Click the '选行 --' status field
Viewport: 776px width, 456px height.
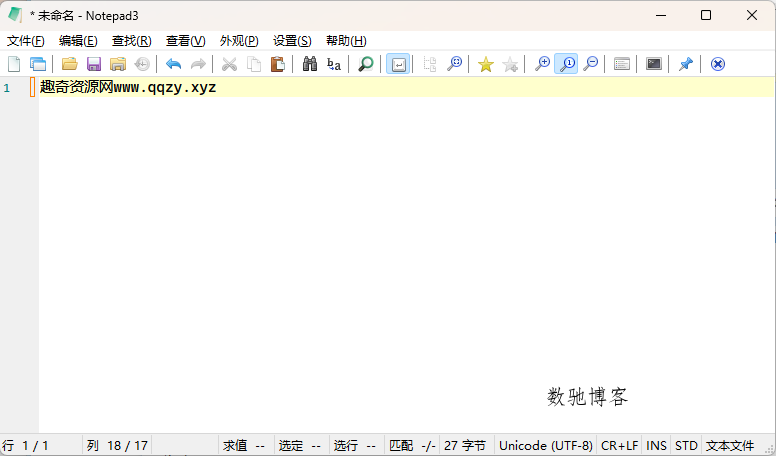pos(356,446)
